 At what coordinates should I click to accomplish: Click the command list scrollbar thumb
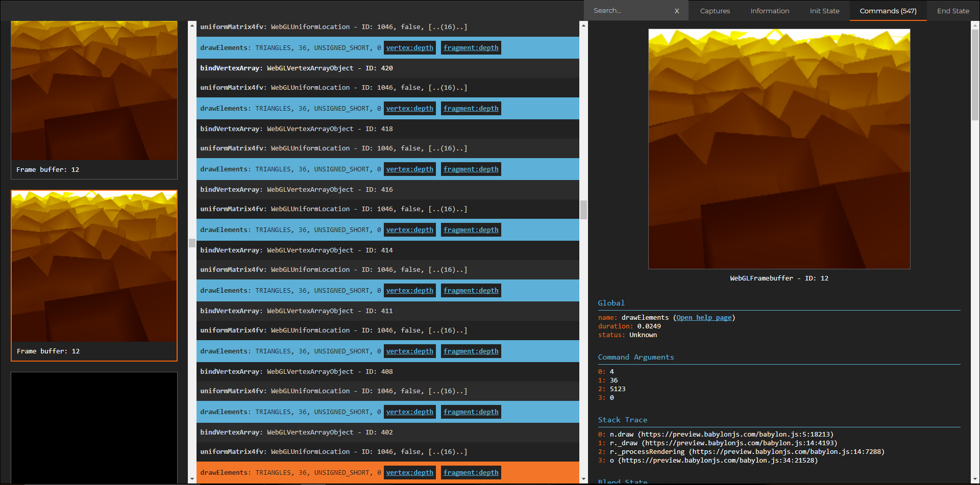tap(583, 210)
